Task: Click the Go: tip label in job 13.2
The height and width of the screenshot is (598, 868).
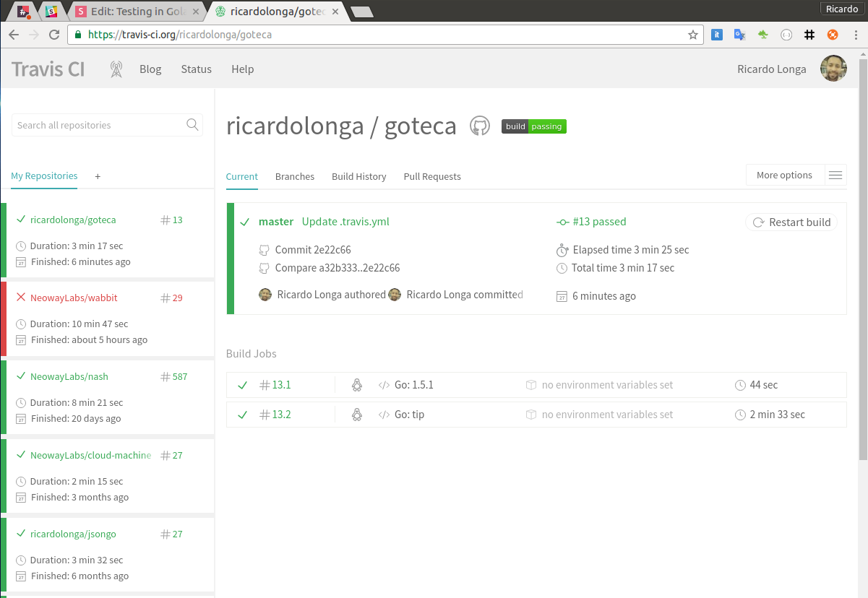Action: (x=409, y=415)
